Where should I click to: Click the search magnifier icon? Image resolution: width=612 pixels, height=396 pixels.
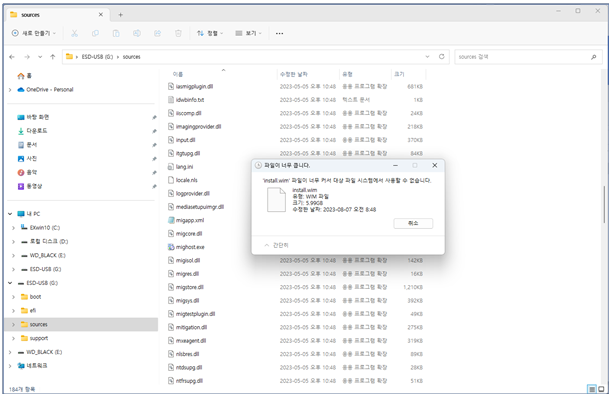coord(593,57)
